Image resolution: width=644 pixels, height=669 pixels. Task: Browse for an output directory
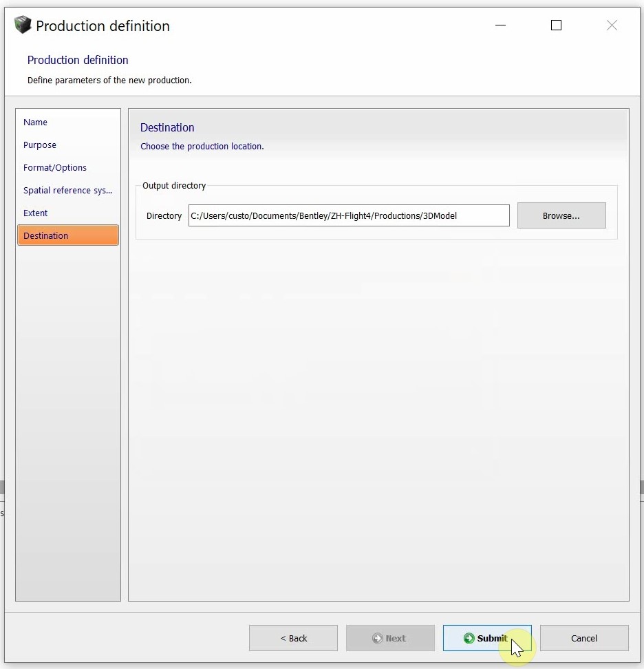[x=561, y=215]
